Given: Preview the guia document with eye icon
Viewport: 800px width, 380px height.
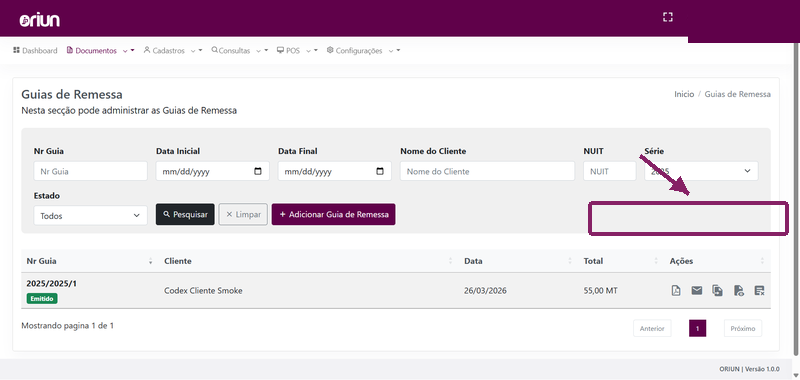Looking at the screenshot, I should pyautogui.click(x=738, y=291).
